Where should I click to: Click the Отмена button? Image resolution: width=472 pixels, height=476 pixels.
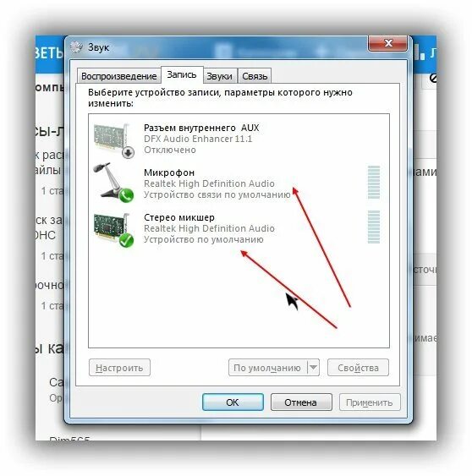[x=301, y=402]
